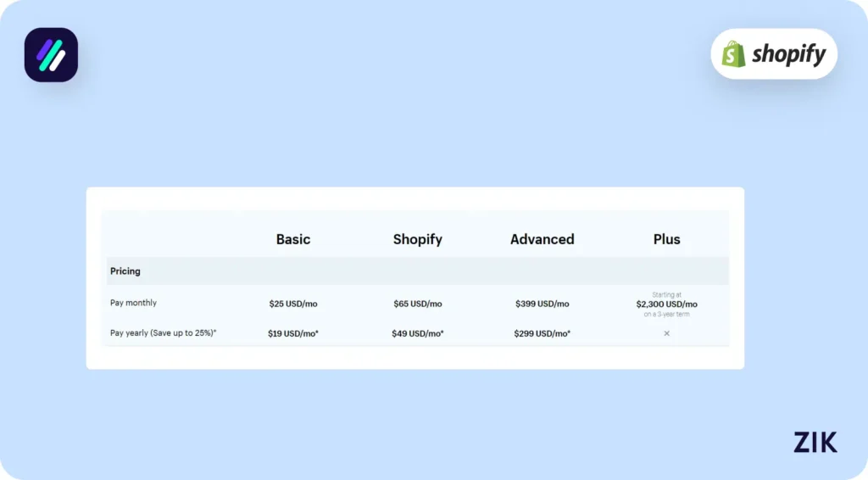Image resolution: width=868 pixels, height=480 pixels.
Task: Click the 'on a 3-year term' note
Action: [x=666, y=314]
